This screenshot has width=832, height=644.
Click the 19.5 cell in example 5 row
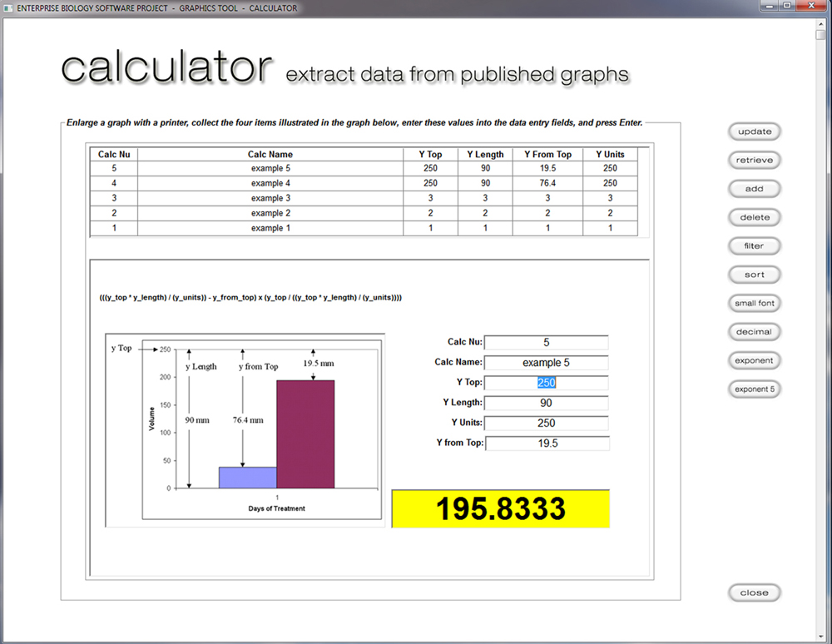pos(547,168)
